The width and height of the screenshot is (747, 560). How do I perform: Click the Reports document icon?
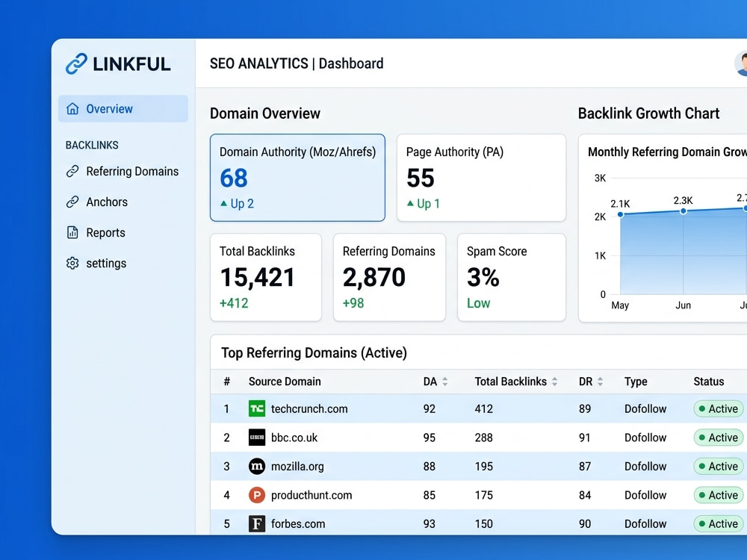click(x=72, y=232)
